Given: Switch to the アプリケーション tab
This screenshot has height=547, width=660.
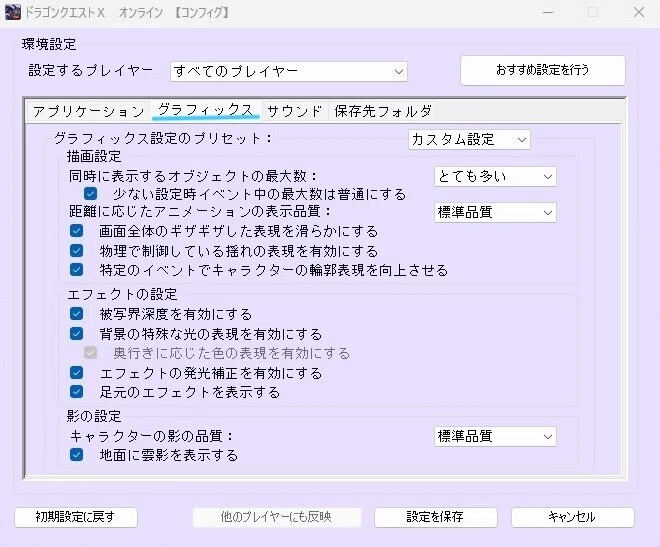Looking at the screenshot, I should click(88, 111).
